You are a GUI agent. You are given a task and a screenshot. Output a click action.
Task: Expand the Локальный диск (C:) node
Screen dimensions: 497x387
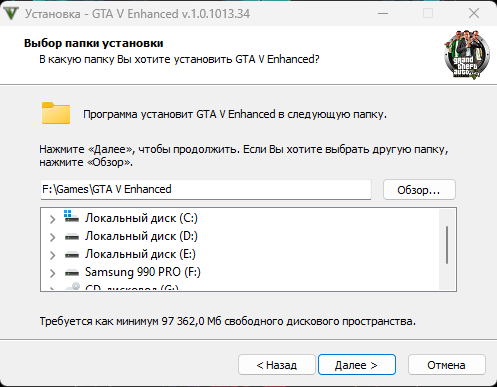tap(52, 219)
